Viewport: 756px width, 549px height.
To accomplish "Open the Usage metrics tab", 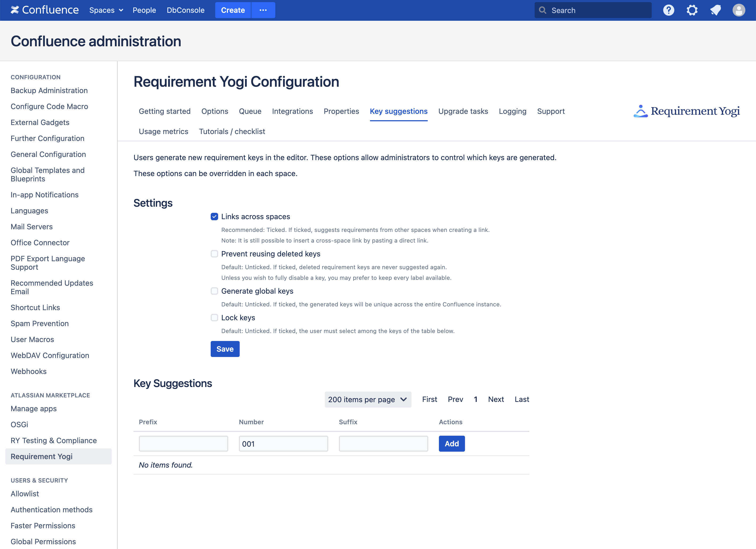I will click(x=163, y=131).
